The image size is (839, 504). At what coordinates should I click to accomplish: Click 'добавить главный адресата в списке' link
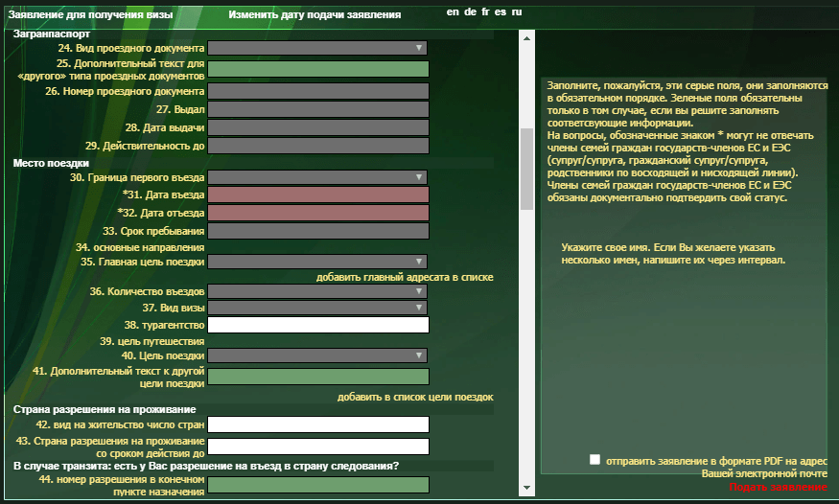pos(405,277)
